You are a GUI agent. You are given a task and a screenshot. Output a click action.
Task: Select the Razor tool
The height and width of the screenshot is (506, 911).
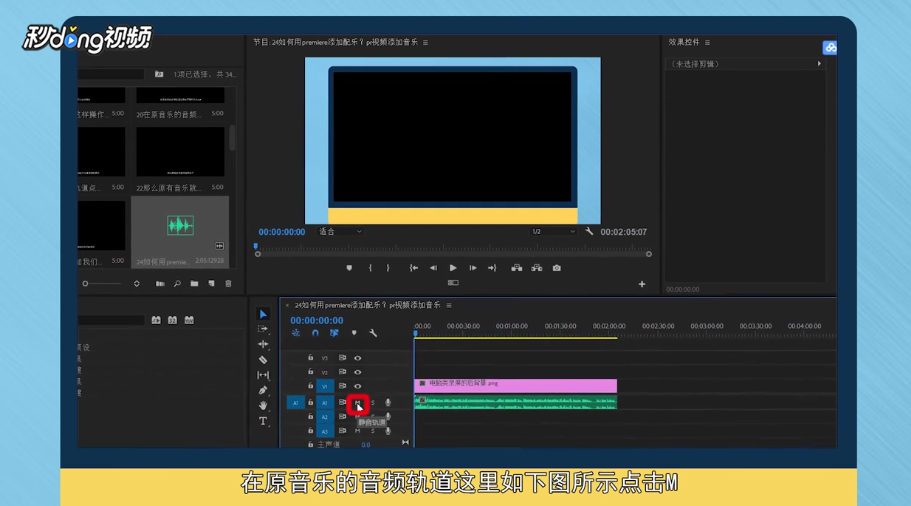click(x=263, y=360)
